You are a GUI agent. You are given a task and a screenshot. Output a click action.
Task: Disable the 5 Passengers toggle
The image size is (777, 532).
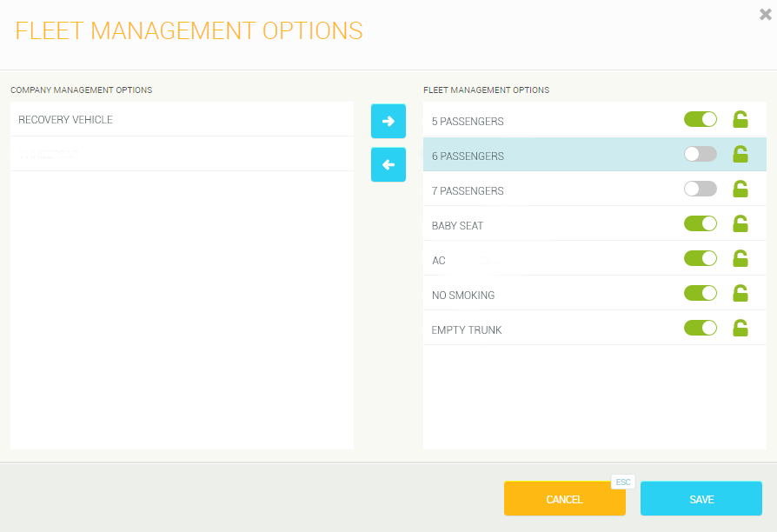click(x=700, y=119)
